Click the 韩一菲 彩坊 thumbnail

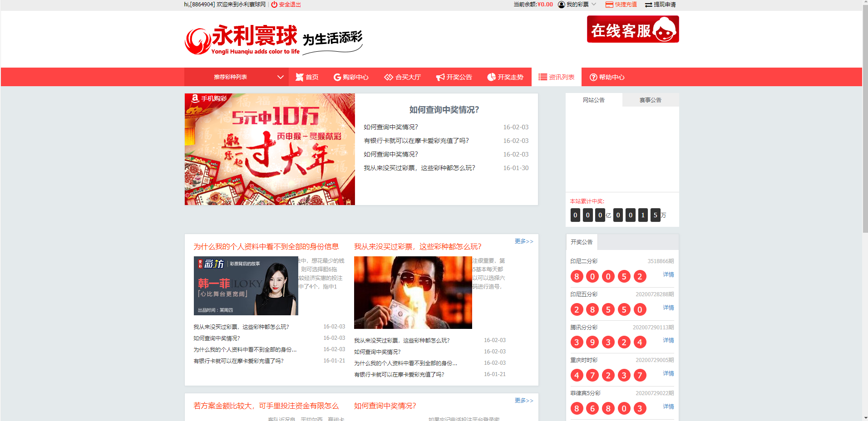246,286
